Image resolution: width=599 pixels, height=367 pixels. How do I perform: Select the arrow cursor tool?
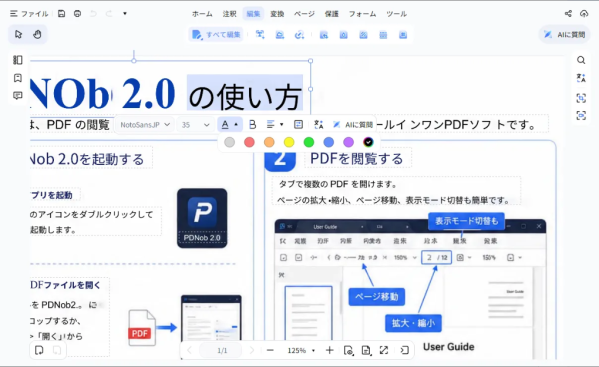tap(18, 34)
